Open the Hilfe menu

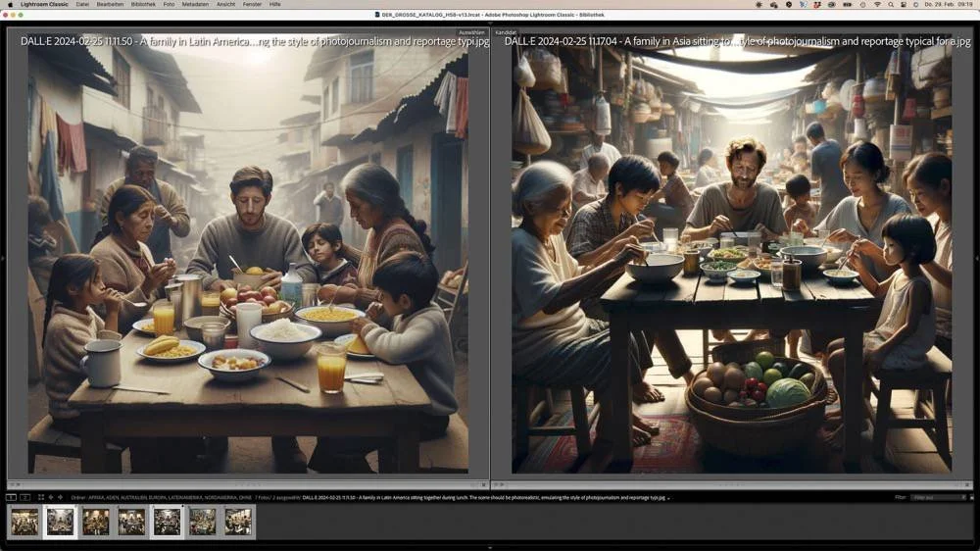[275, 4]
